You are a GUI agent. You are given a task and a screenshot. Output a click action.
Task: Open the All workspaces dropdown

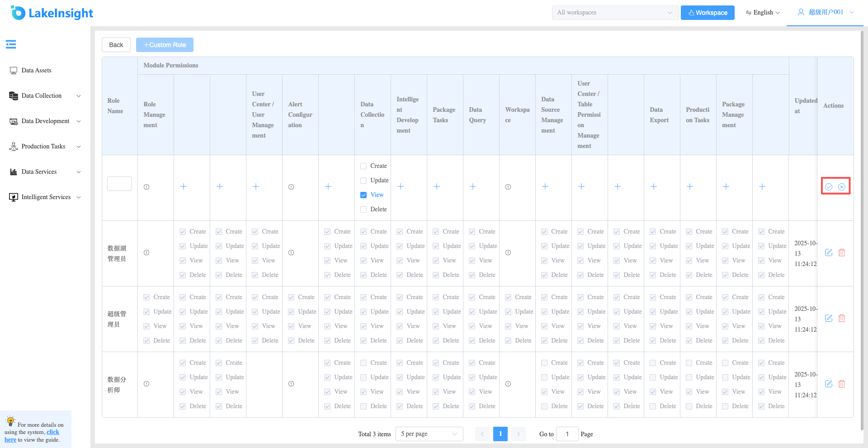[x=615, y=13]
